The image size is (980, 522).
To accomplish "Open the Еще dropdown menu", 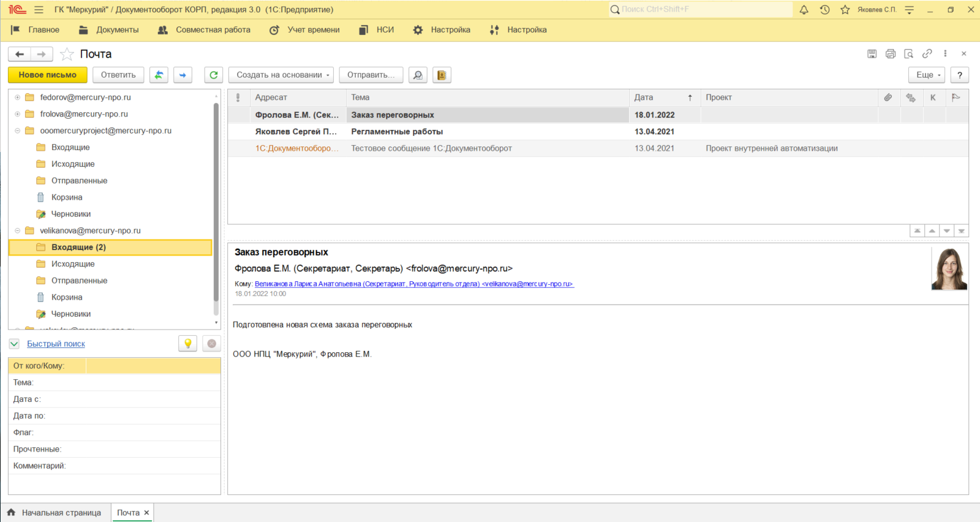I will point(926,75).
